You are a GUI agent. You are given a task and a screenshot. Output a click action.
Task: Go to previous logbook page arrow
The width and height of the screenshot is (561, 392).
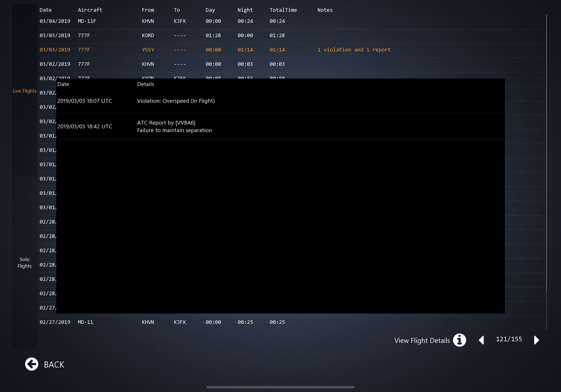coord(481,340)
